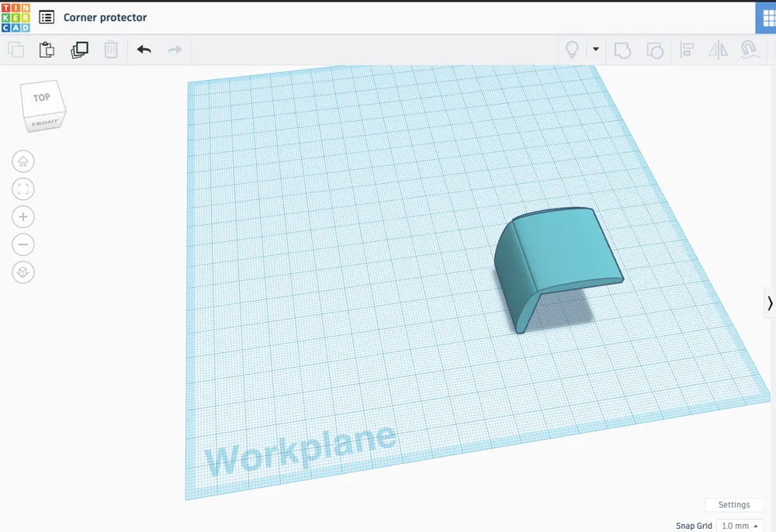The width and height of the screenshot is (776, 532).
Task: Toggle orthographic/perspective view
Action: click(x=23, y=273)
